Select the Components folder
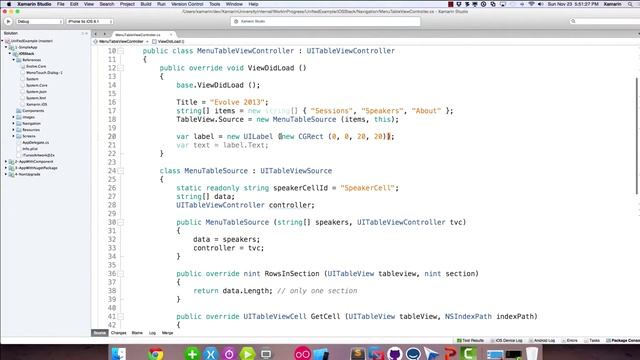This screenshot has height=360, width=640. tap(33, 111)
